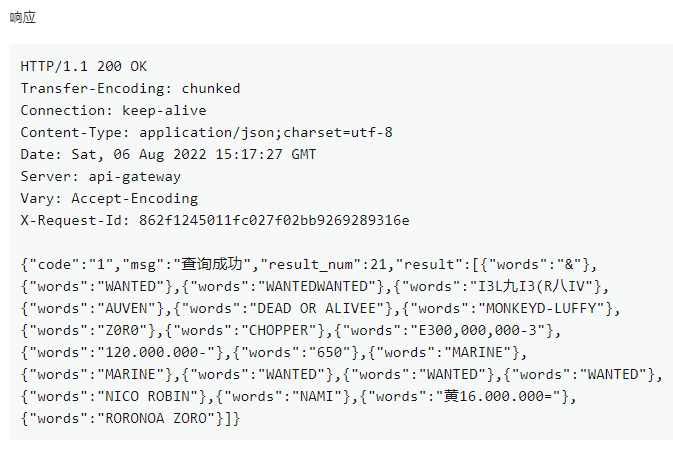The image size is (673, 449).
Task: Click the Server: api-gateway header line
Action: click(x=100, y=176)
